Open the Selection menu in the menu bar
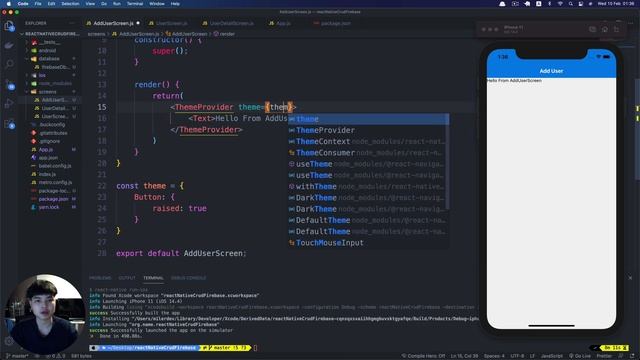Image resolution: width=640 pixels, height=360 pixels. 70,4
